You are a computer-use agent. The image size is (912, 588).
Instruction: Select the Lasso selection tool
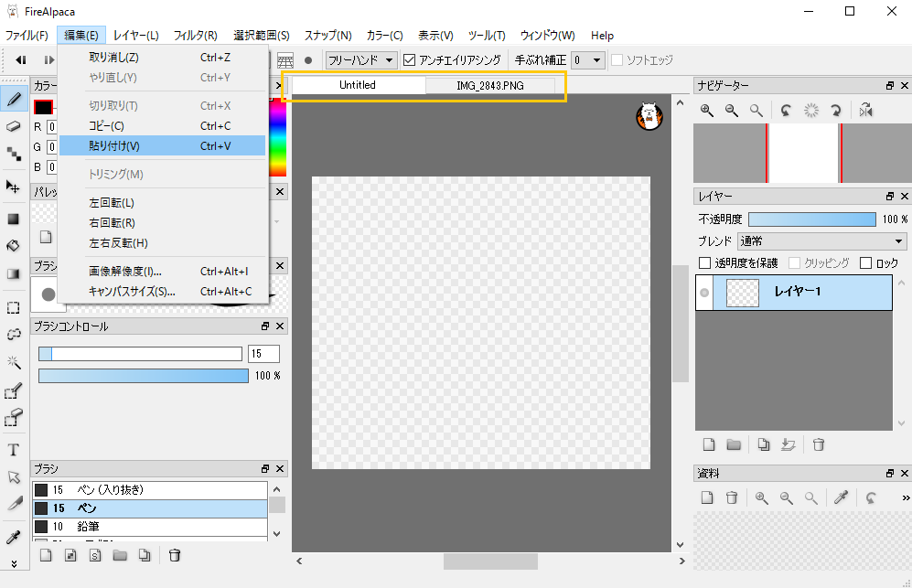coord(14,335)
